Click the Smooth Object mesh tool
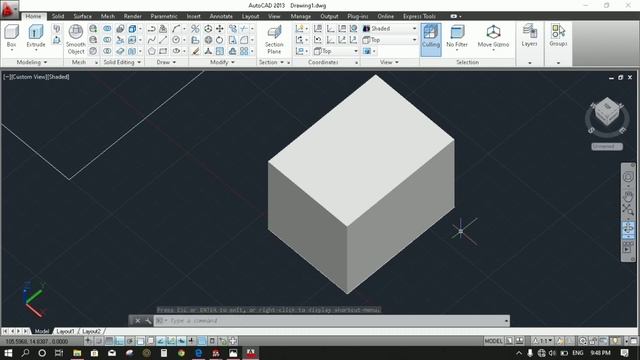The height and width of the screenshot is (360, 640). (76, 39)
